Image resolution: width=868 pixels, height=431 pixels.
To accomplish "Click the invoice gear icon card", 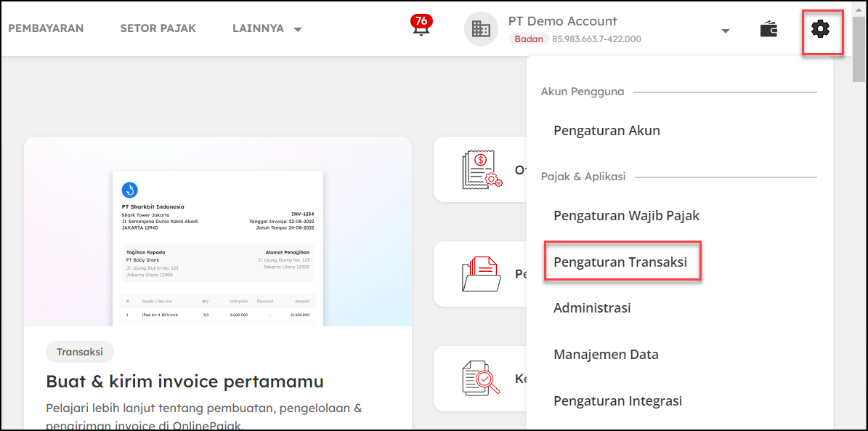I will tap(482, 170).
